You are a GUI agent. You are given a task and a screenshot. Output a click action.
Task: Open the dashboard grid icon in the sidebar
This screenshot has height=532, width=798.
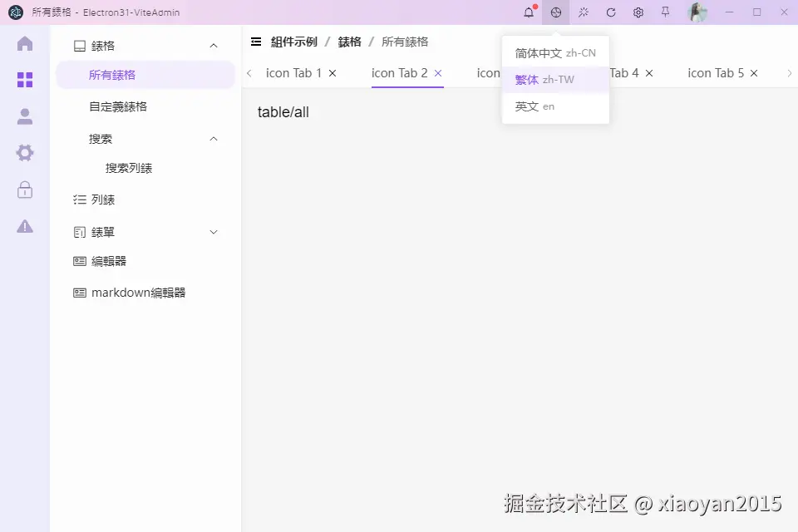25,80
